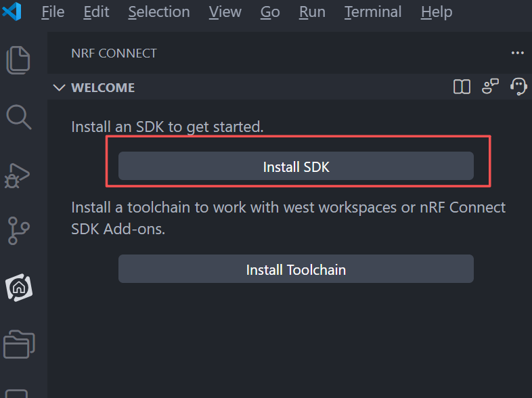Open the Selection menu
532x398 pixels.
pyautogui.click(x=159, y=12)
